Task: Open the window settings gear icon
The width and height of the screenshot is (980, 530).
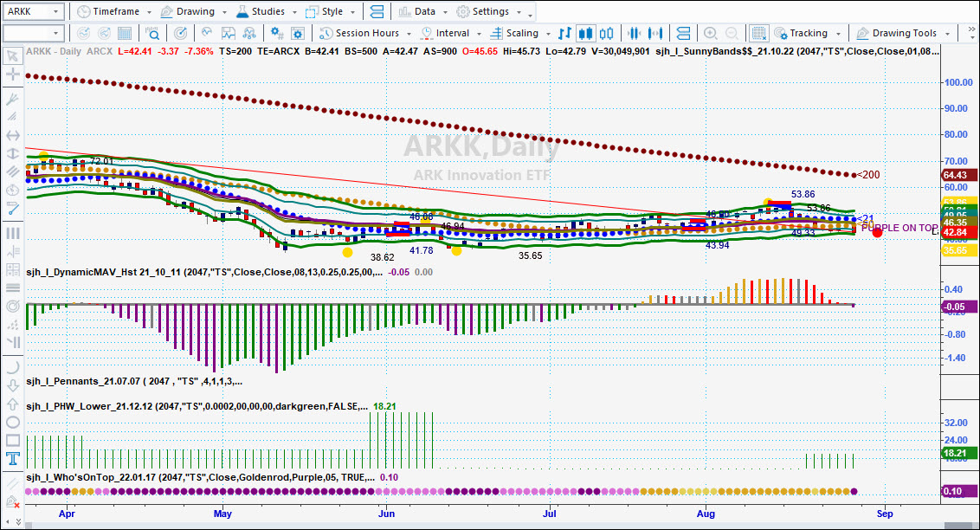Action: click(298, 33)
